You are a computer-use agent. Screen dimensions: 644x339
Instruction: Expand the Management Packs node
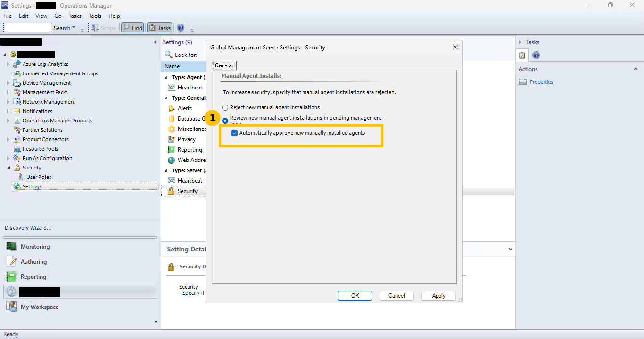(8, 92)
